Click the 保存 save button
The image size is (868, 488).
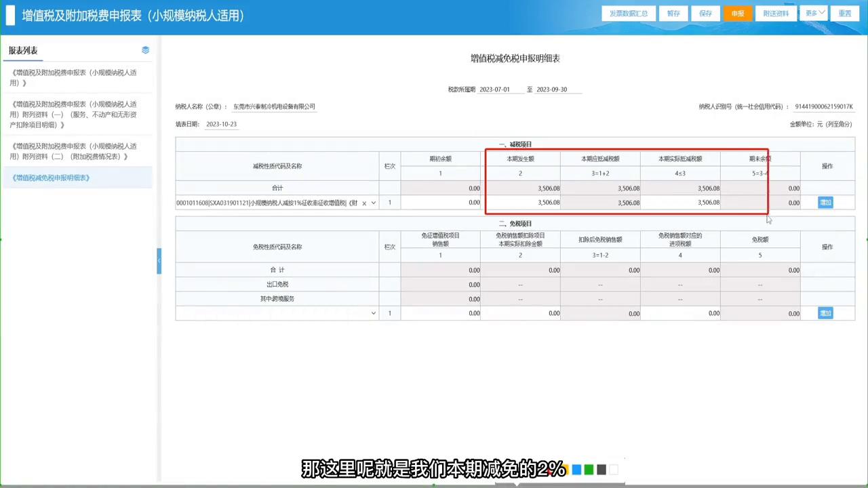click(x=705, y=13)
